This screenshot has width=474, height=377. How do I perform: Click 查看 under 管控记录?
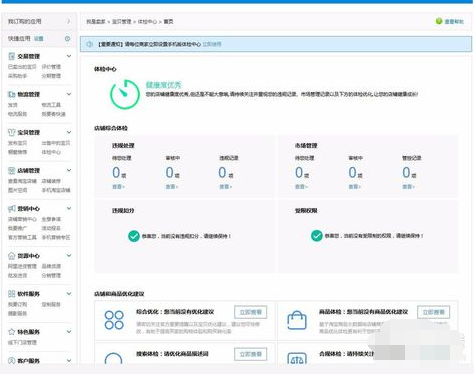click(408, 187)
